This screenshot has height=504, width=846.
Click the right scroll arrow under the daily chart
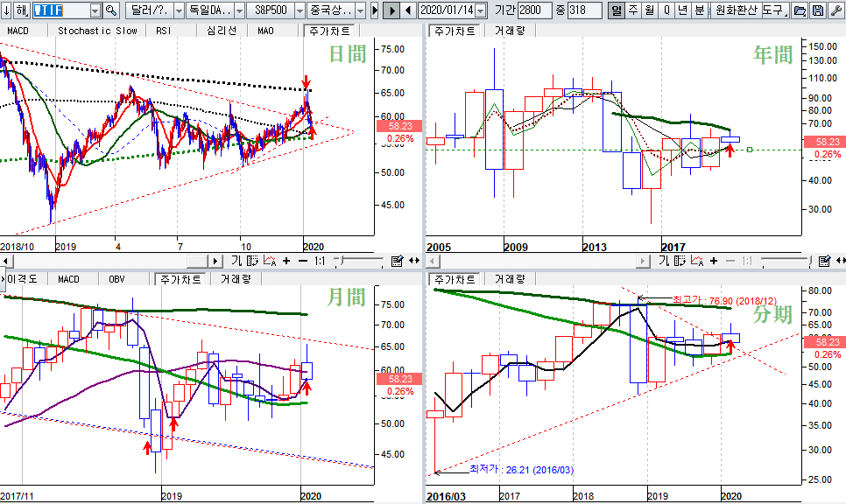[x=215, y=262]
